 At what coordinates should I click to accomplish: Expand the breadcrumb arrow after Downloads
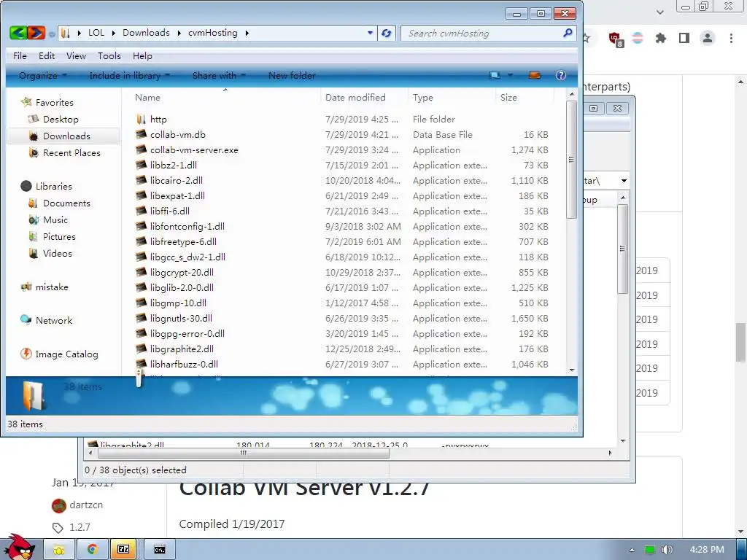click(x=179, y=33)
